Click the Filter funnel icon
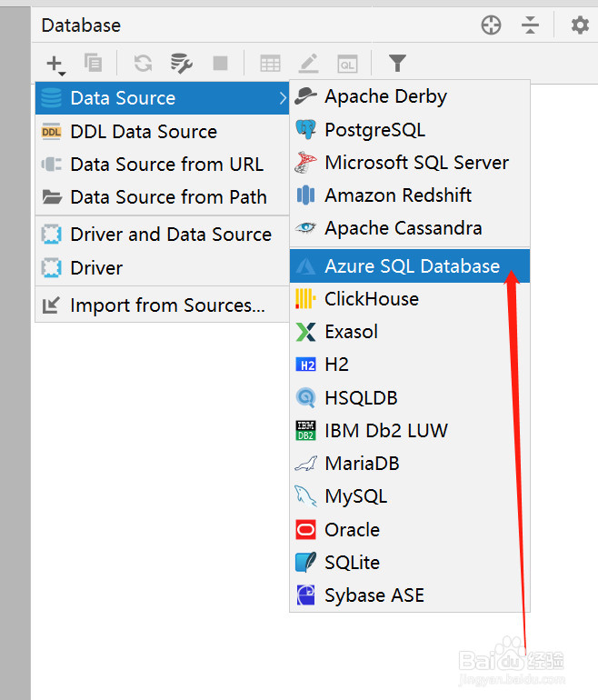The image size is (598, 700). pyautogui.click(x=397, y=63)
